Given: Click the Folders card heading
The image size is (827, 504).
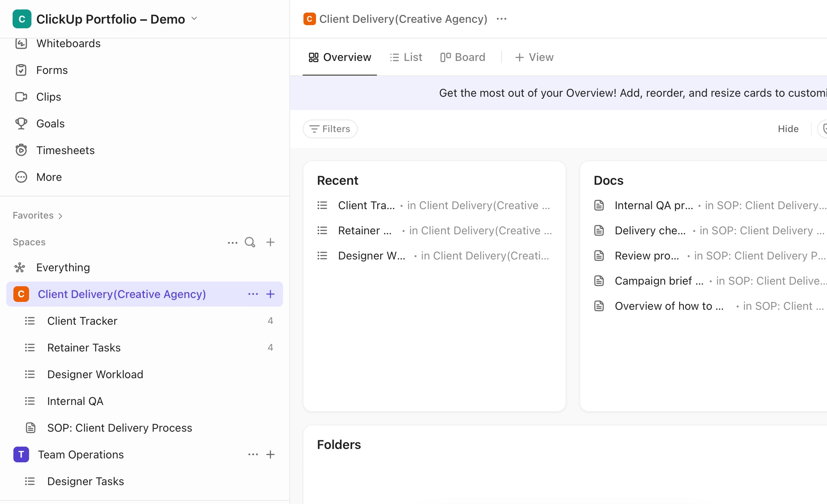Looking at the screenshot, I should tap(339, 445).
